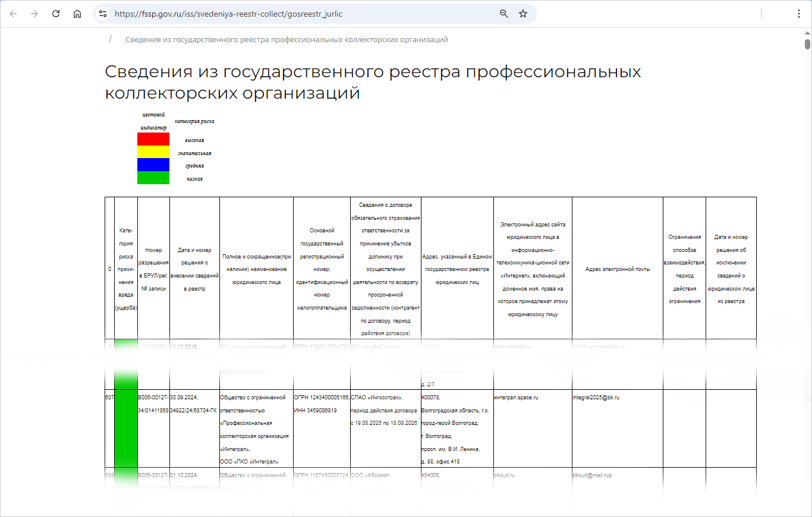Click the browser forward arrow
Viewport: 812px width, 517px height.
tap(34, 14)
